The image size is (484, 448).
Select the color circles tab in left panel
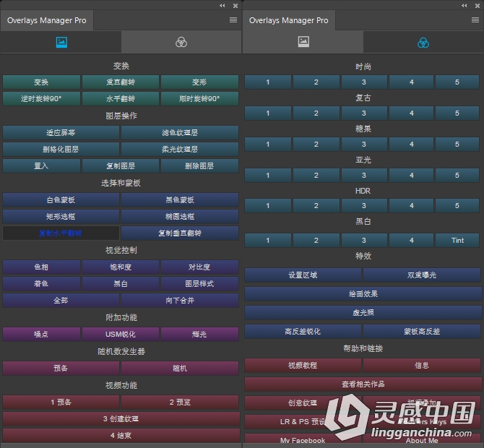(x=181, y=42)
